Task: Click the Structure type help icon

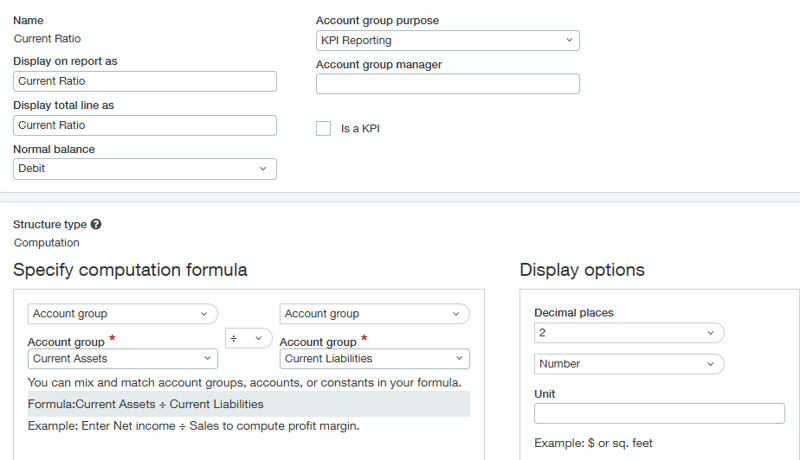Action: pyautogui.click(x=96, y=225)
